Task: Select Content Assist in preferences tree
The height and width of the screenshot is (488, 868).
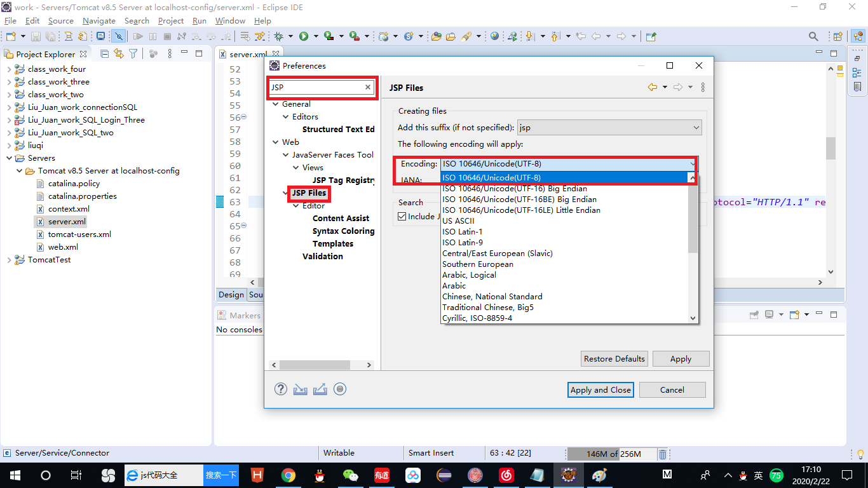Action: coord(341,219)
